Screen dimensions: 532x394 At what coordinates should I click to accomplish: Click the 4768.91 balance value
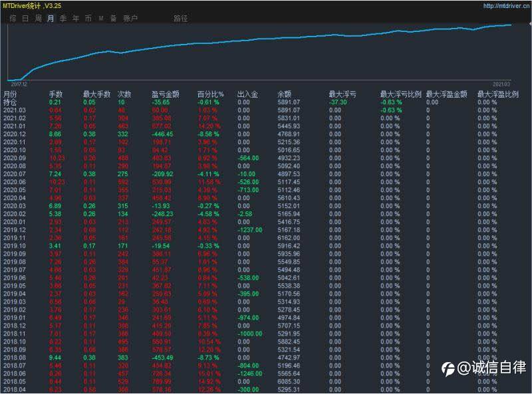tap(289, 134)
